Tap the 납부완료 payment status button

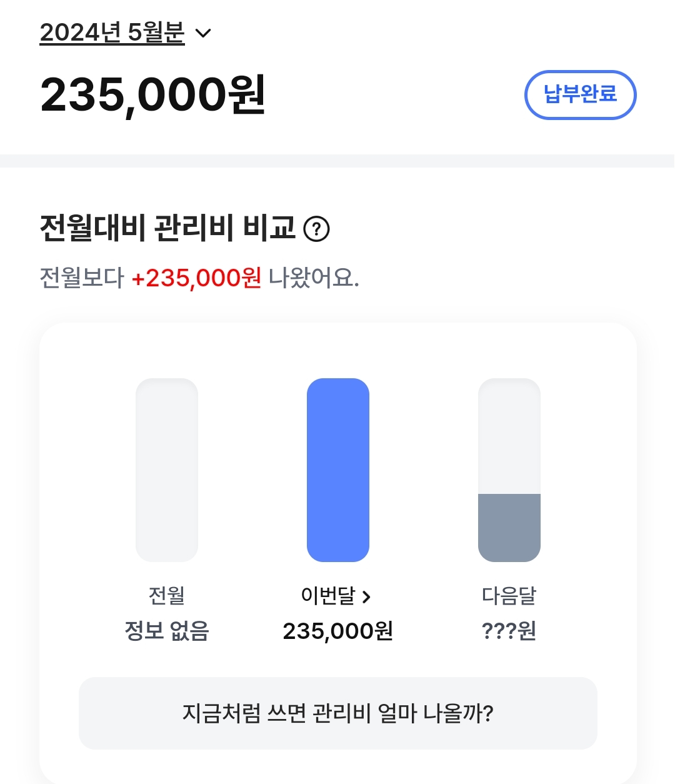click(580, 95)
